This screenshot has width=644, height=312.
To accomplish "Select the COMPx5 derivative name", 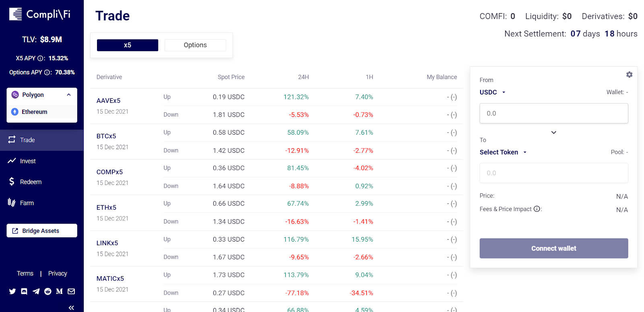I will point(109,172).
